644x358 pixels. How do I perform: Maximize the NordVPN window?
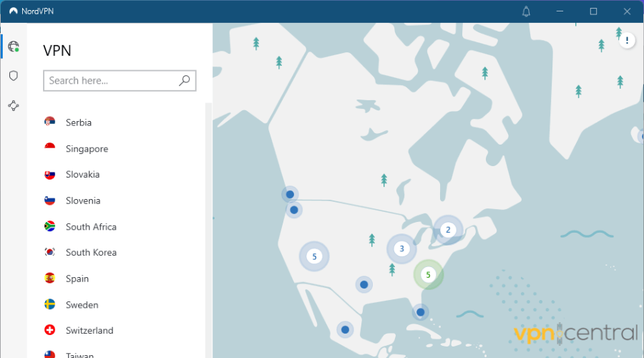(x=593, y=11)
